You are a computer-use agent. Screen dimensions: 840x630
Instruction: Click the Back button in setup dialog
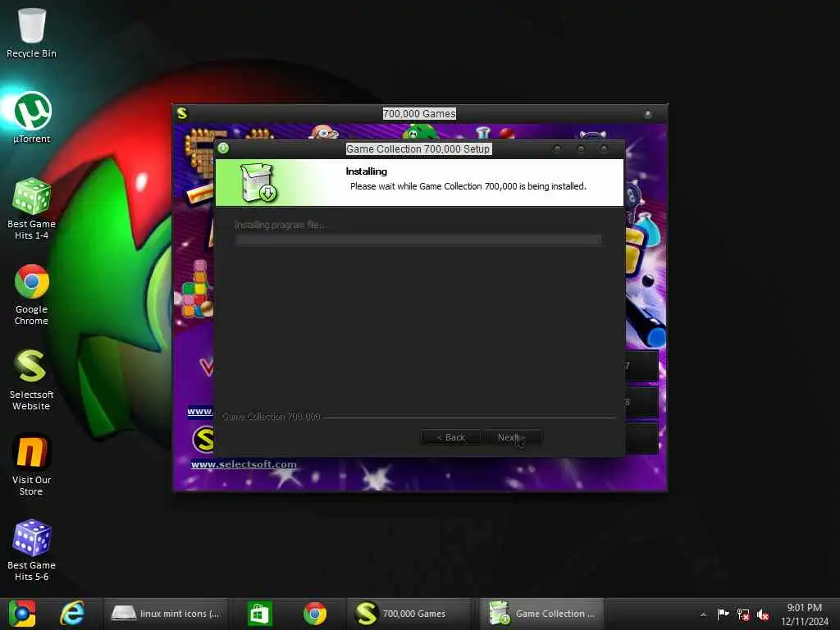pos(450,437)
